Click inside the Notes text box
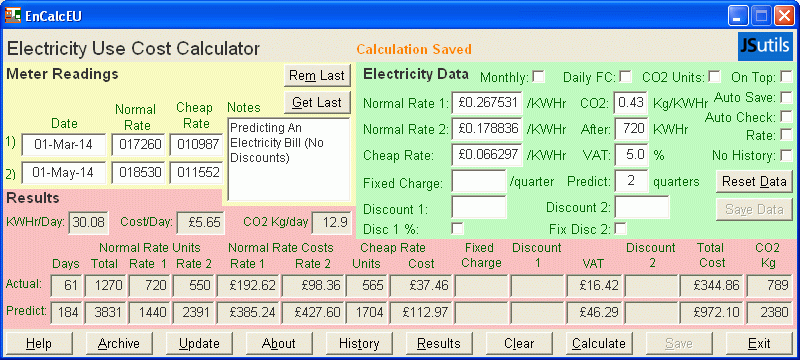Image resolution: width=800 pixels, height=360 pixels. [289, 159]
